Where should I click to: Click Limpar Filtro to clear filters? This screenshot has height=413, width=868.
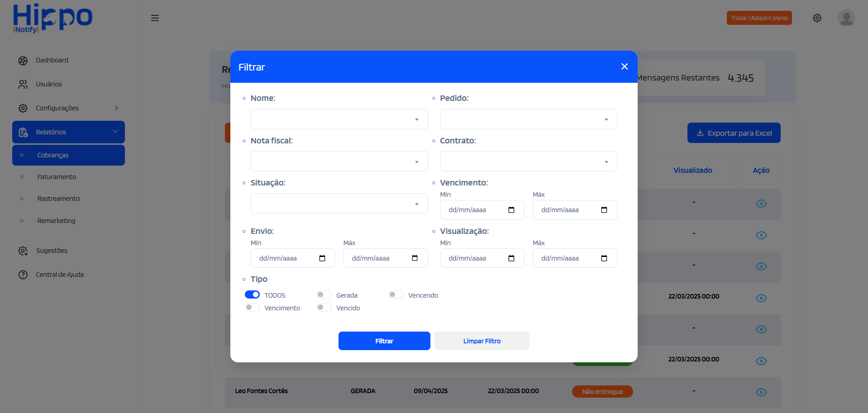[x=482, y=341]
